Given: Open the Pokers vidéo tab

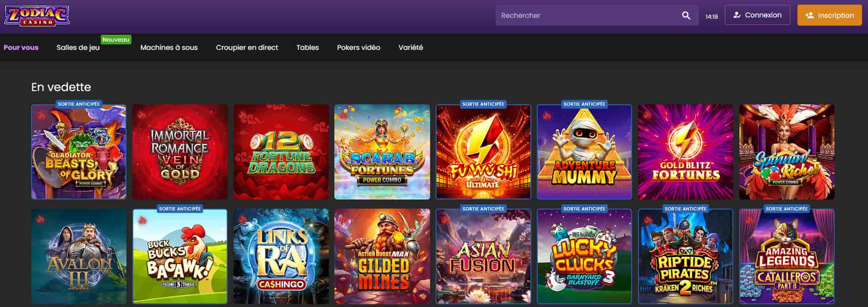Looking at the screenshot, I should tap(359, 48).
